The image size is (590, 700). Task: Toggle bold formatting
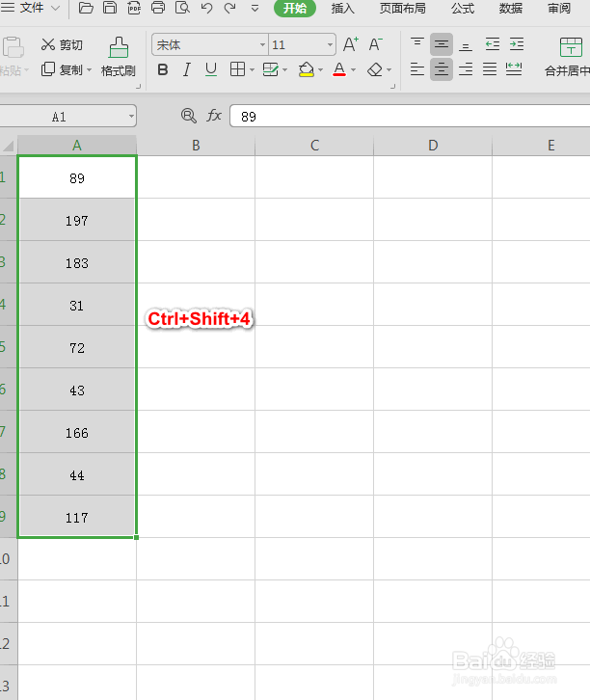(x=163, y=69)
